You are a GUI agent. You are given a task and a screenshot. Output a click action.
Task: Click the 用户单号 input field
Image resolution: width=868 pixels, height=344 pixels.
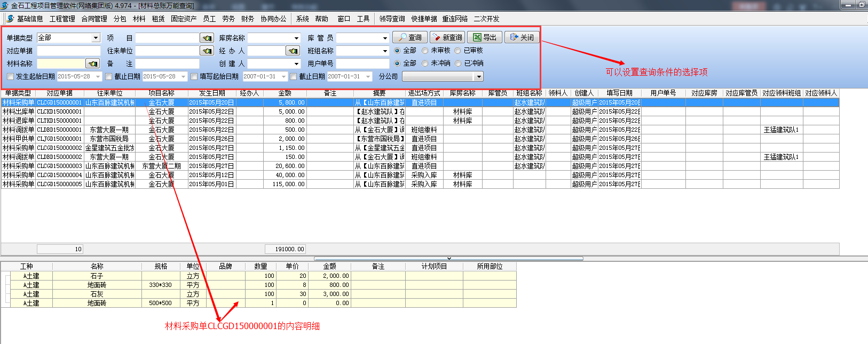[362, 63]
